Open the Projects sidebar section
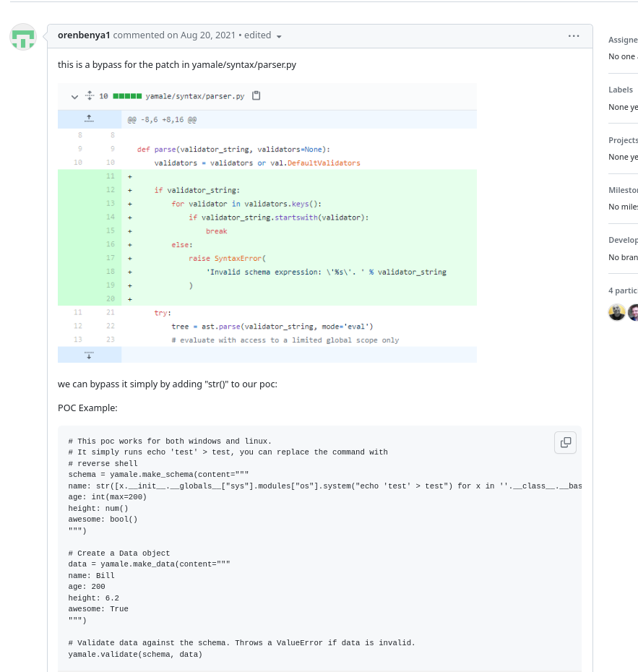This screenshot has width=638, height=672. [x=623, y=140]
